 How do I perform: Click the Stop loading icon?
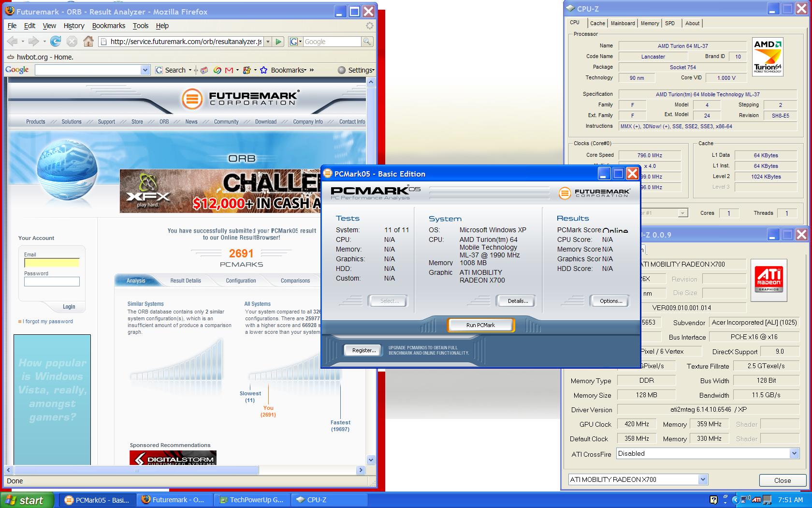72,42
